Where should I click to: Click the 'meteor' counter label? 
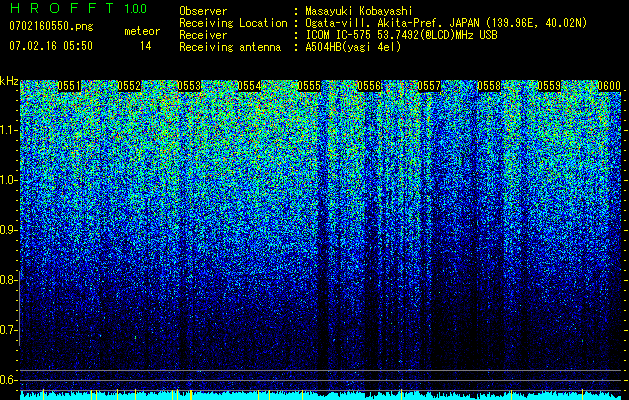[142, 31]
